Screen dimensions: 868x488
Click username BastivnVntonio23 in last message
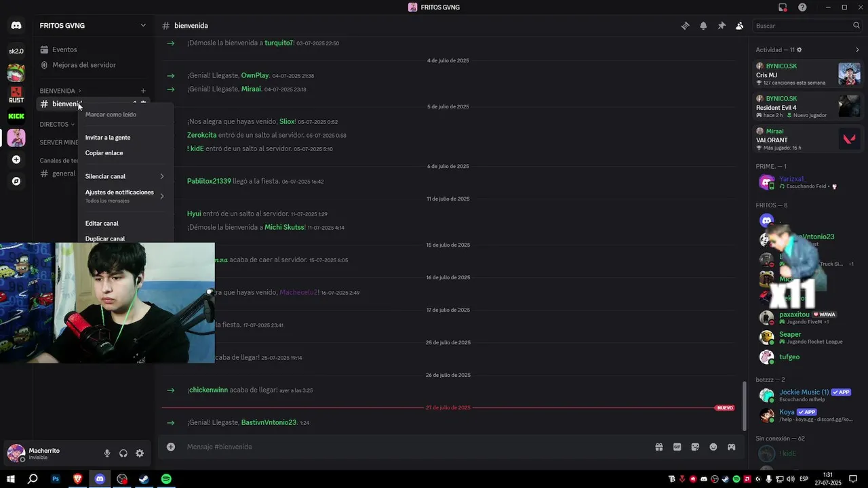coord(269,422)
